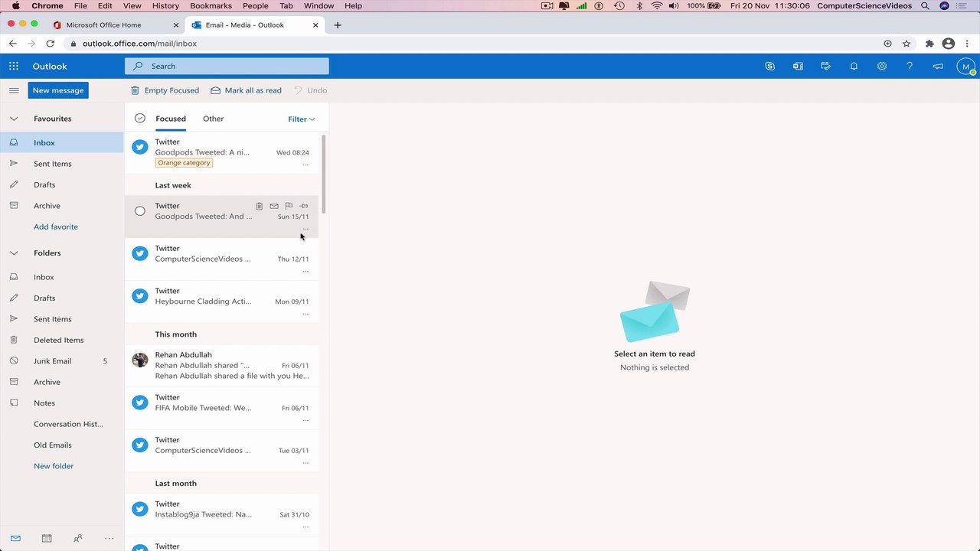Collapse navigation pane hamburger icon

(x=14, y=90)
